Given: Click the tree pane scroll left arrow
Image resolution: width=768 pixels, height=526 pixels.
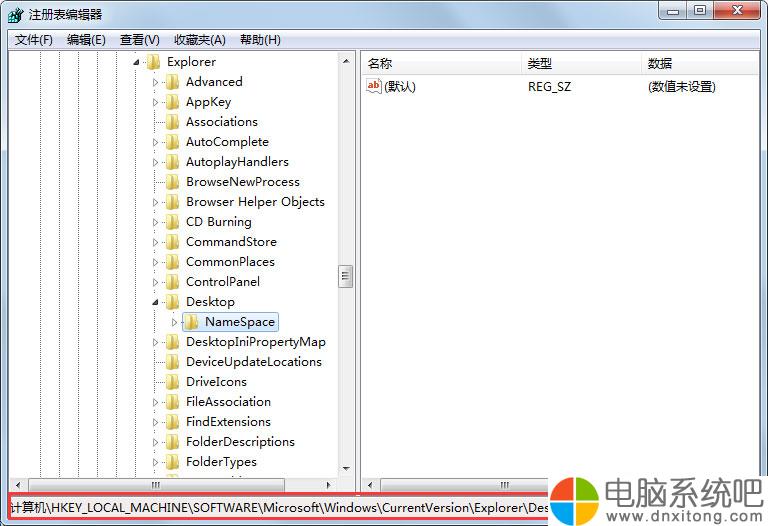Looking at the screenshot, I should click(x=18, y=485).
